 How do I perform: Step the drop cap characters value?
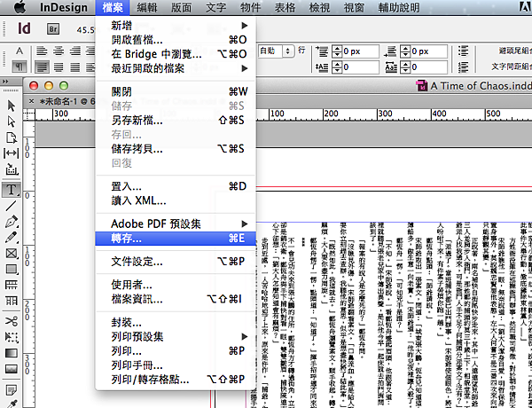click(405, 67)
